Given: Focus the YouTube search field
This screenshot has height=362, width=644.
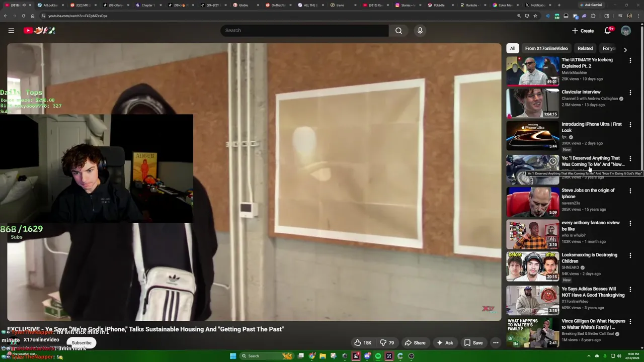Looking at the screenshot, I should coord(304,31).
